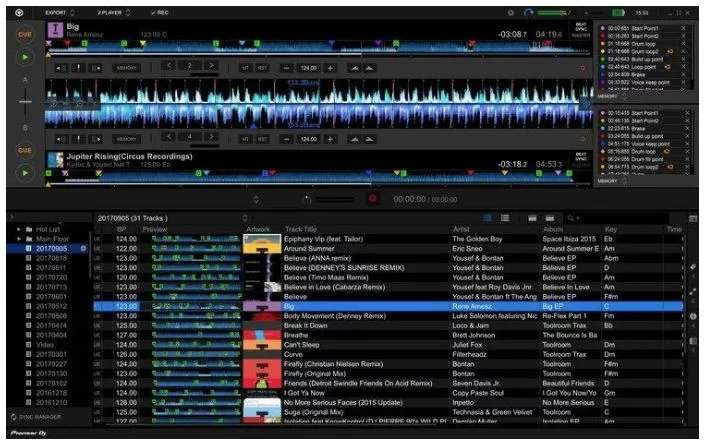Double the loop length on deck B
This screenshot has width=705, height=447.
coord(211,136)
